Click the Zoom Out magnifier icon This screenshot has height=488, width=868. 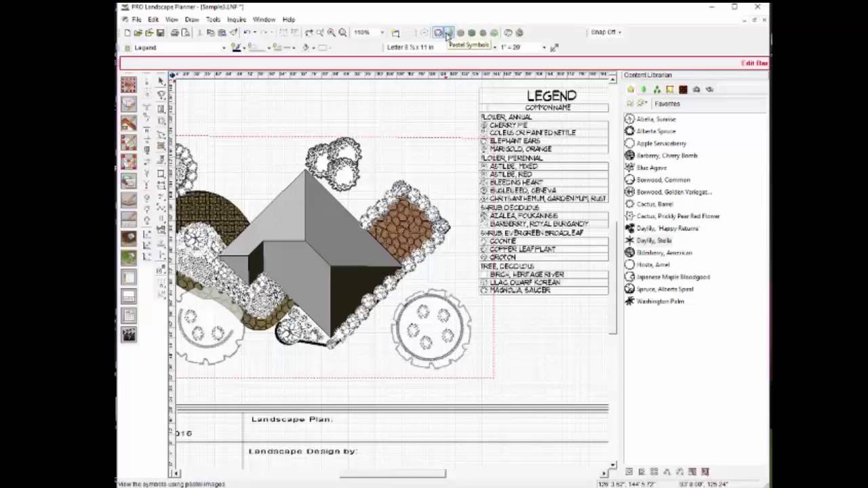[343, 33]
